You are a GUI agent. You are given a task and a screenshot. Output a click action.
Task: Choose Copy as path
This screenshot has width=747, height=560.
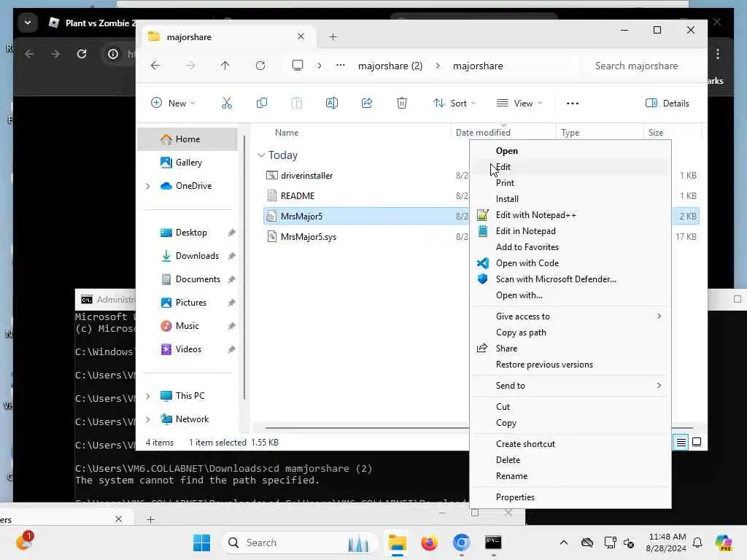click(570, 332)
